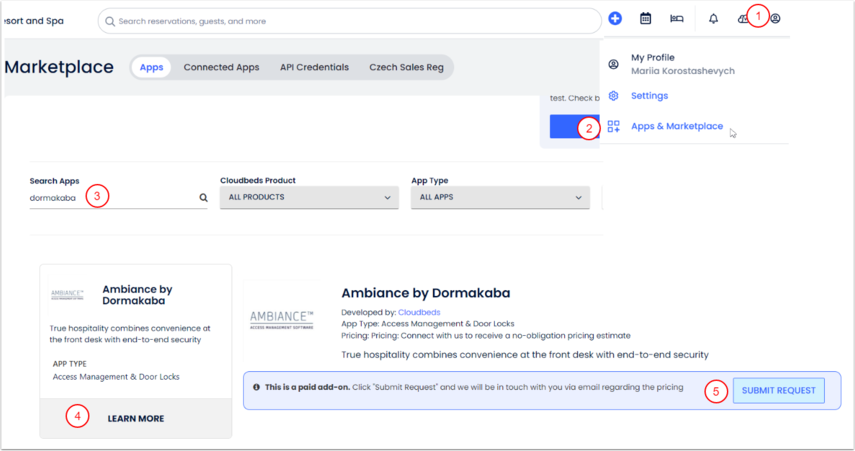This screenshot has height=451, width=855.
Task: Switch to the Connected Apps tab
Action: (221, 67)
